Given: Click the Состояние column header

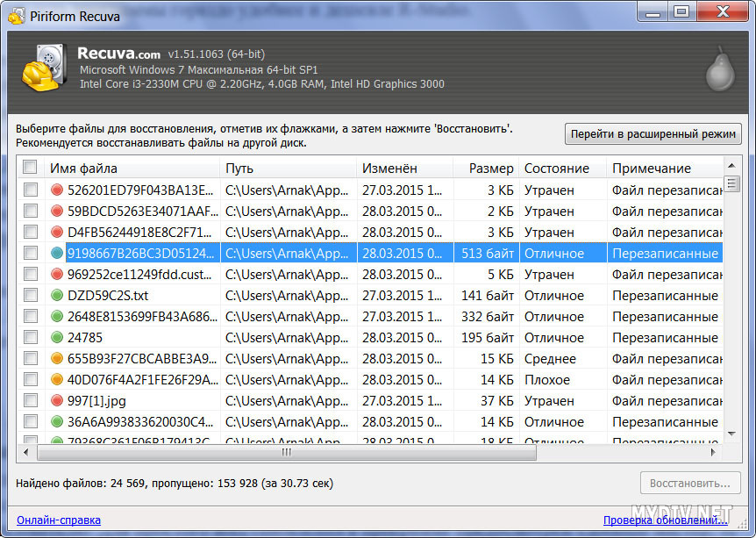Looking at the screenshot, I should pyautogui.click(x=561, y=168).
